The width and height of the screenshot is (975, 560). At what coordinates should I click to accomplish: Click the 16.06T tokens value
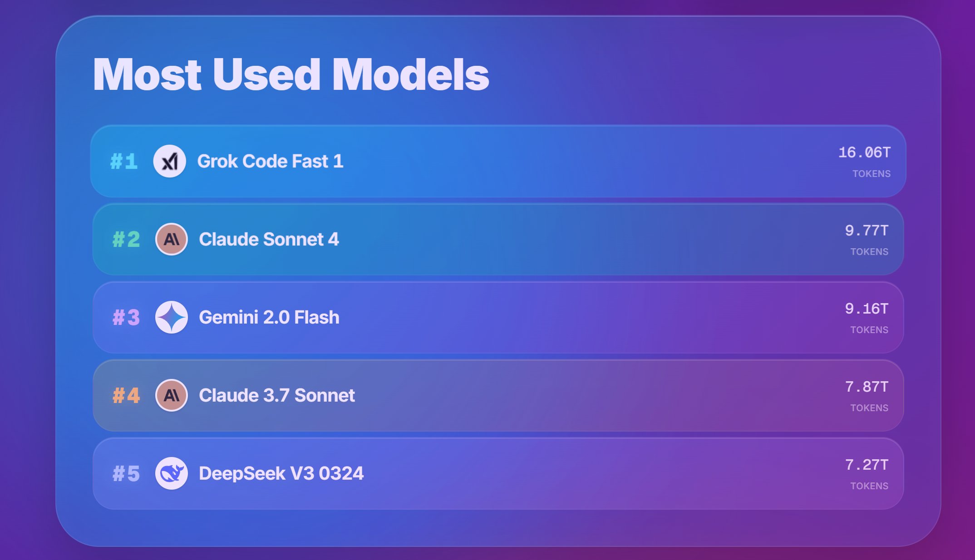[864, 152]
